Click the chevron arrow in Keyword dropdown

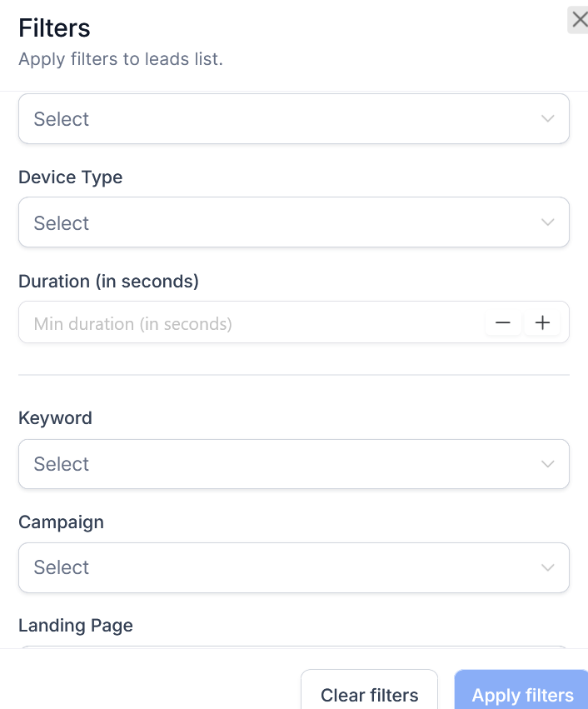click(x=547, y=464)
